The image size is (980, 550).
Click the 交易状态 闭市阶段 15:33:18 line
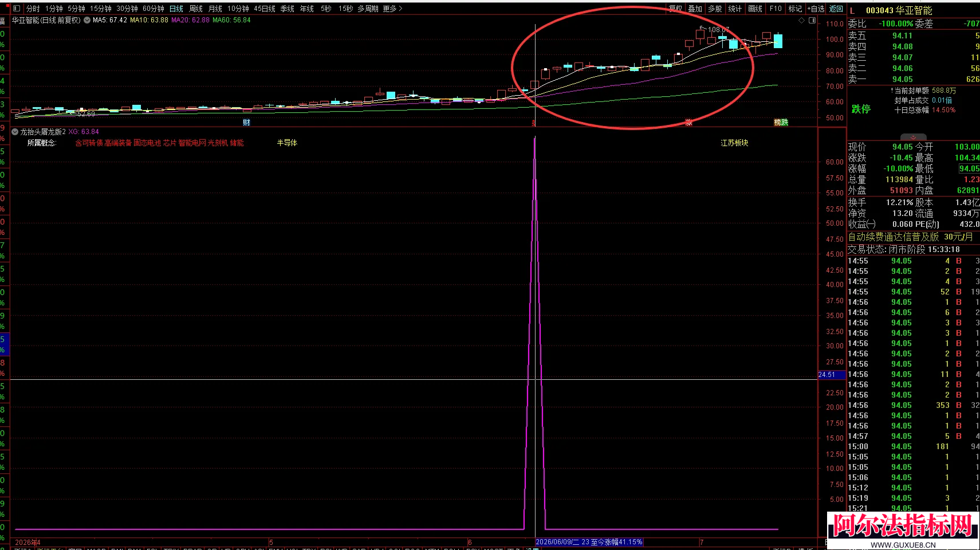[x=904, y=249]
